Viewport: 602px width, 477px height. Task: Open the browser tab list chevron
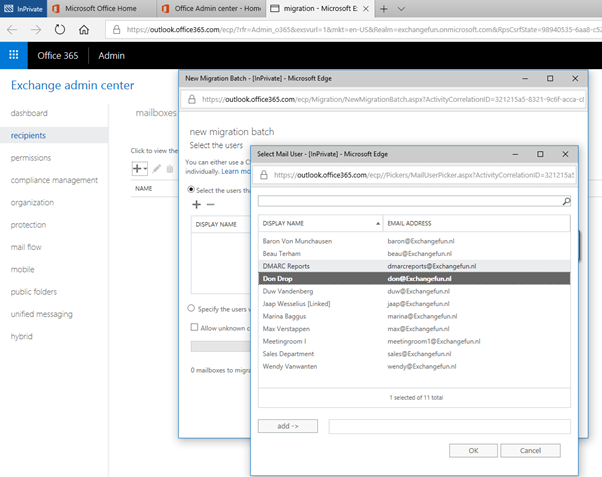tap(402, 8)
